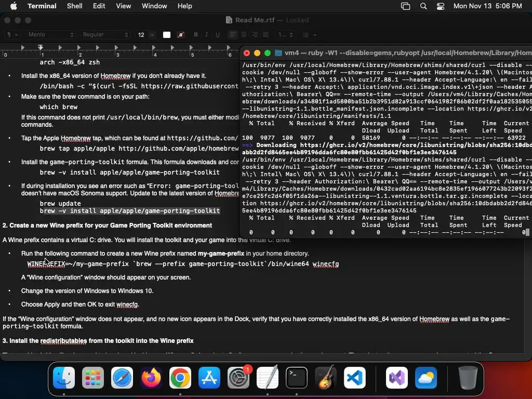The width and height of the screenshot is (532, 399).
Task: Launch Google Chrome from the Dock
Action: tap(180, 378)
